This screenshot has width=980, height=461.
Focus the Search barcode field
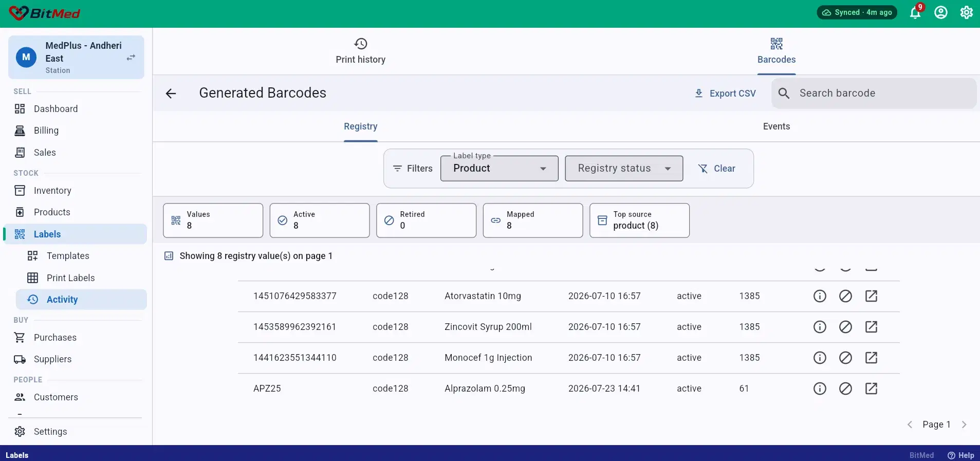874,94
